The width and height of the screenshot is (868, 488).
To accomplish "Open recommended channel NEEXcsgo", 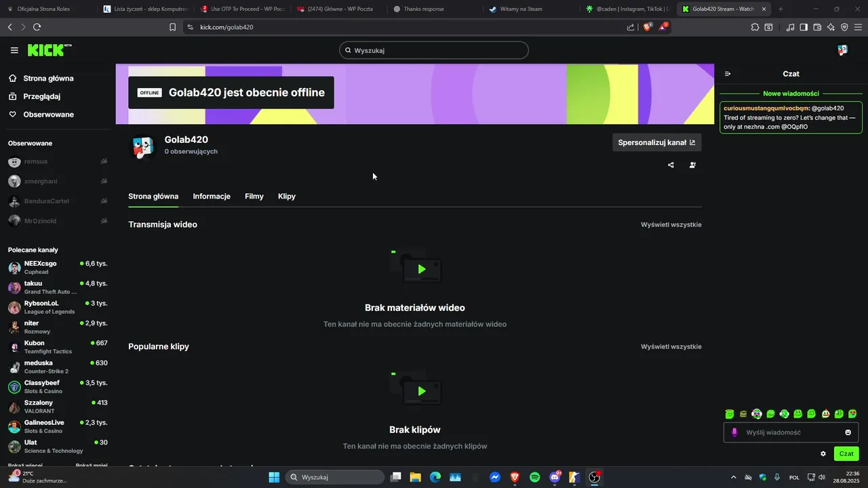I will [x=58, y=267].
